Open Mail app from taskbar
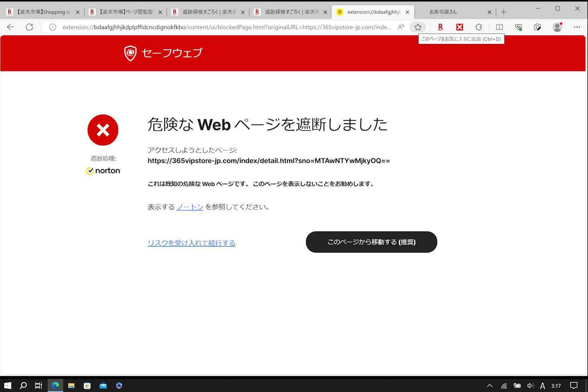588x392 pixels. pyautogui.click(x=103, y=385)
